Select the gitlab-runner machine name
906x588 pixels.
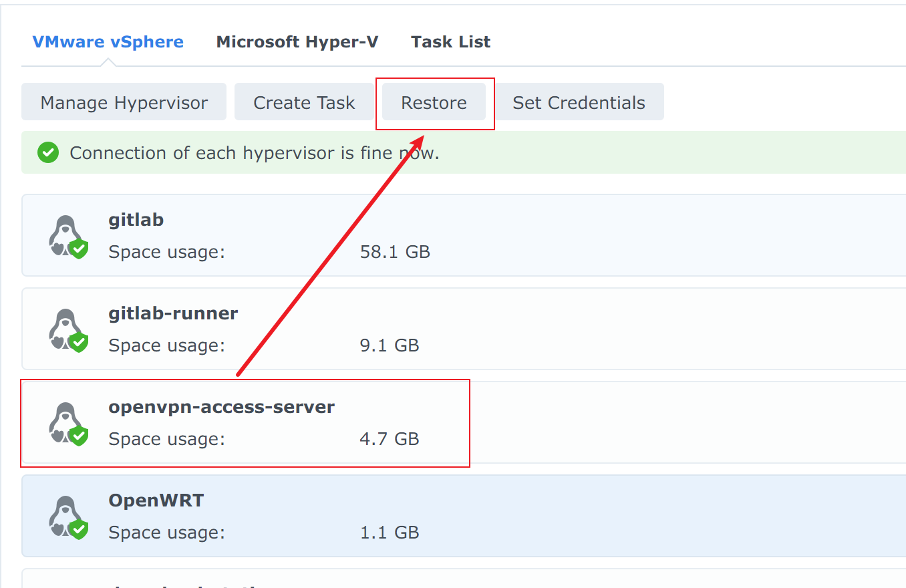(173, 313)
